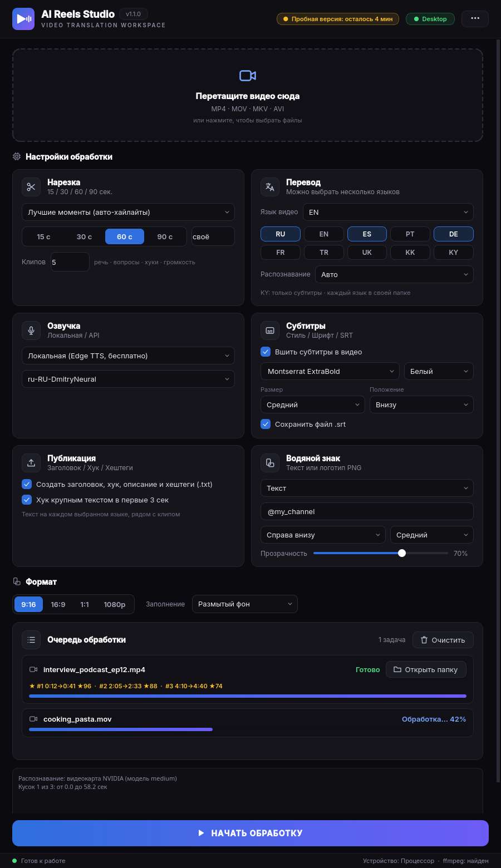This screenshot has height=868, width=501.
Task: Open ru-RU-DmitryNeural voice dropdown
Action: 128,379
